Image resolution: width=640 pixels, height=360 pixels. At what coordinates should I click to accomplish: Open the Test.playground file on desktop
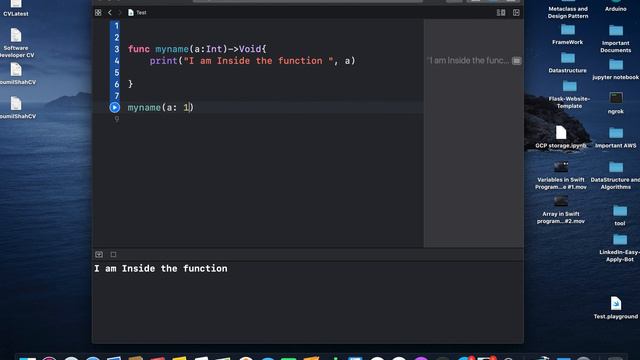pyautogui.click(x=616, y=308)
